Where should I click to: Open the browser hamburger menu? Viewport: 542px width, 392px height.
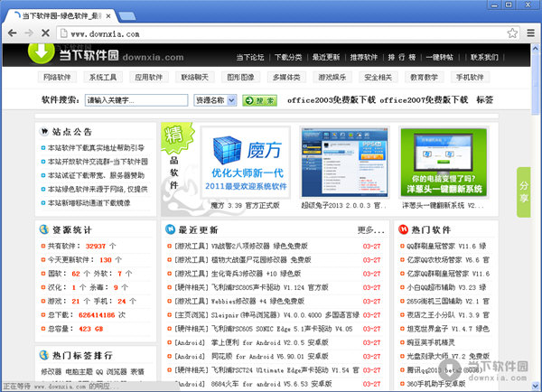(530, 33)
